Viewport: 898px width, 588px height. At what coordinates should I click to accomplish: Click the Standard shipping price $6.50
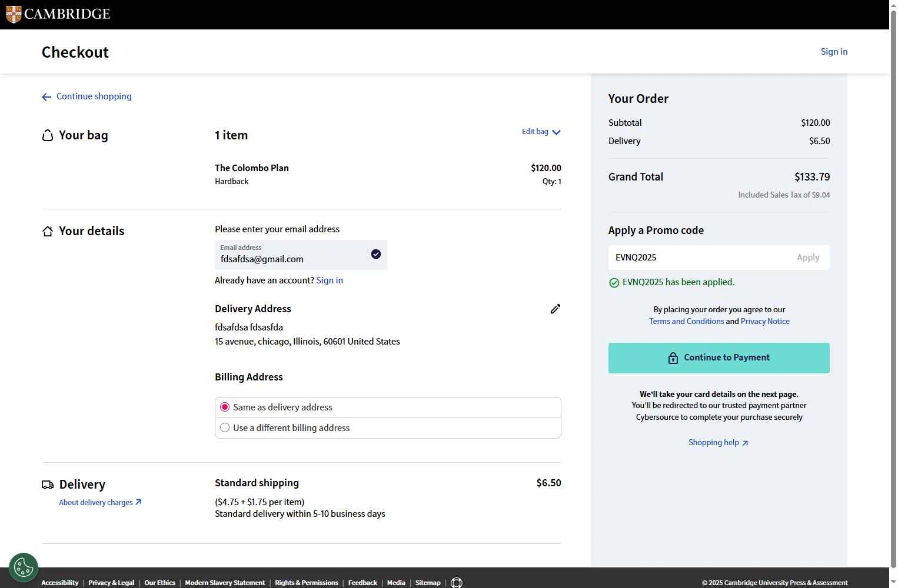tap(548, 483)
